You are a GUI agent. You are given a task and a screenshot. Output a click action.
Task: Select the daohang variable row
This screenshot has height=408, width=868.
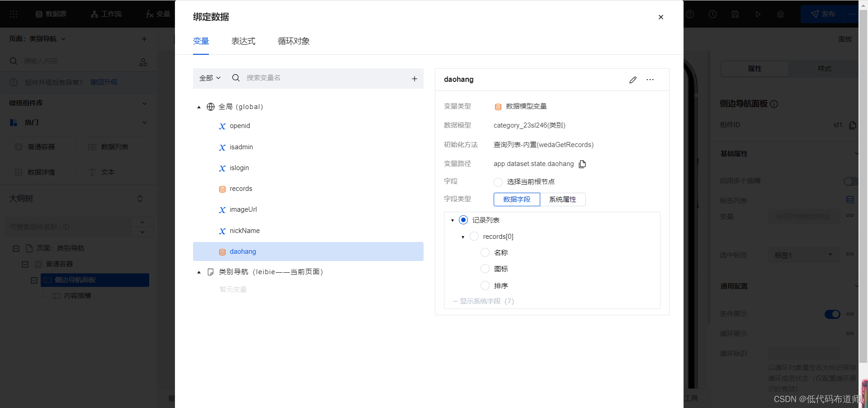click(x=308, y=251)
